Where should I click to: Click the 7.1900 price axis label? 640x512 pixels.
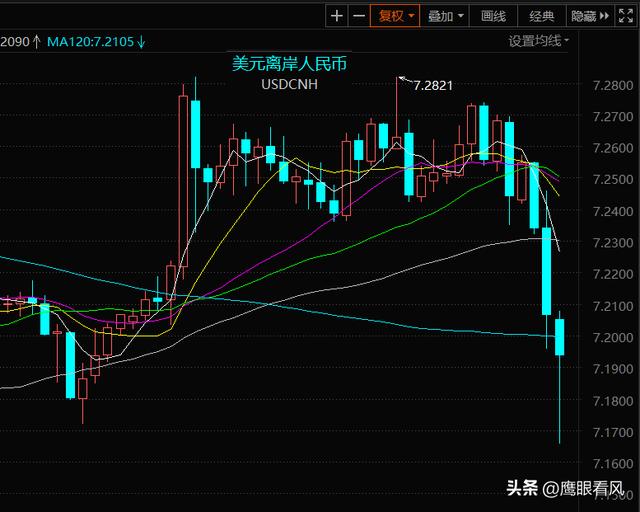613,369
